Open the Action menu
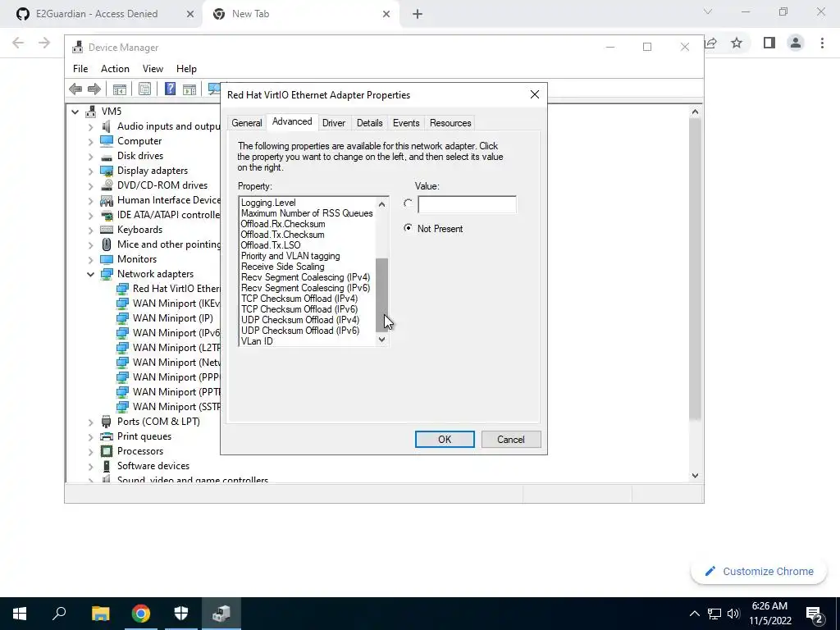This screenshot has width=840, height=630. click(115, 69)
